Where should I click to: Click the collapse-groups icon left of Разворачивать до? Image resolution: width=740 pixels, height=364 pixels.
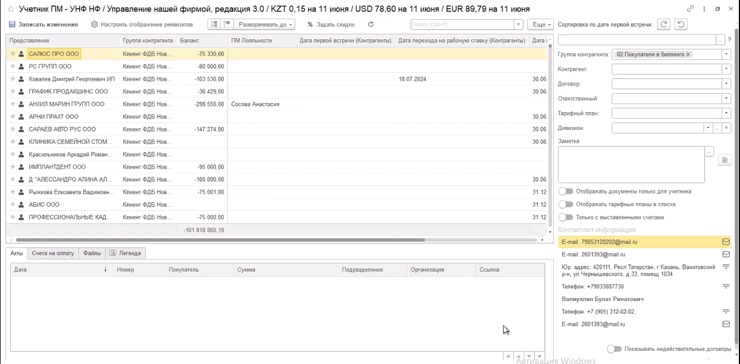point(227,24)
